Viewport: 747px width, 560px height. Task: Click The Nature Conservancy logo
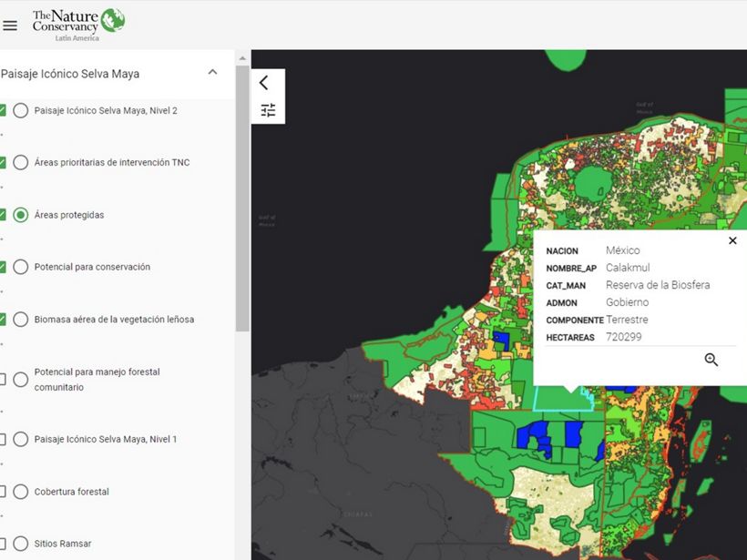[78, 24]
